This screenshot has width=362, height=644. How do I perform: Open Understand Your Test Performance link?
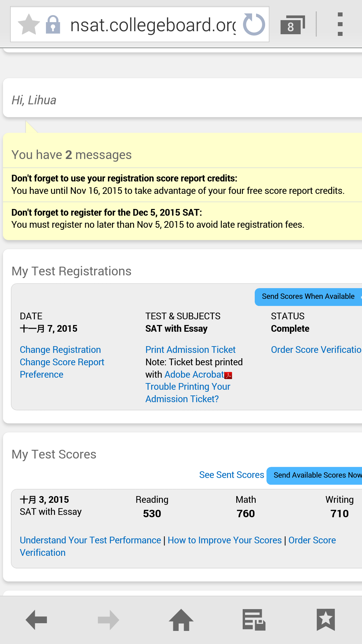pyautogui.click(x=90, y=540)
